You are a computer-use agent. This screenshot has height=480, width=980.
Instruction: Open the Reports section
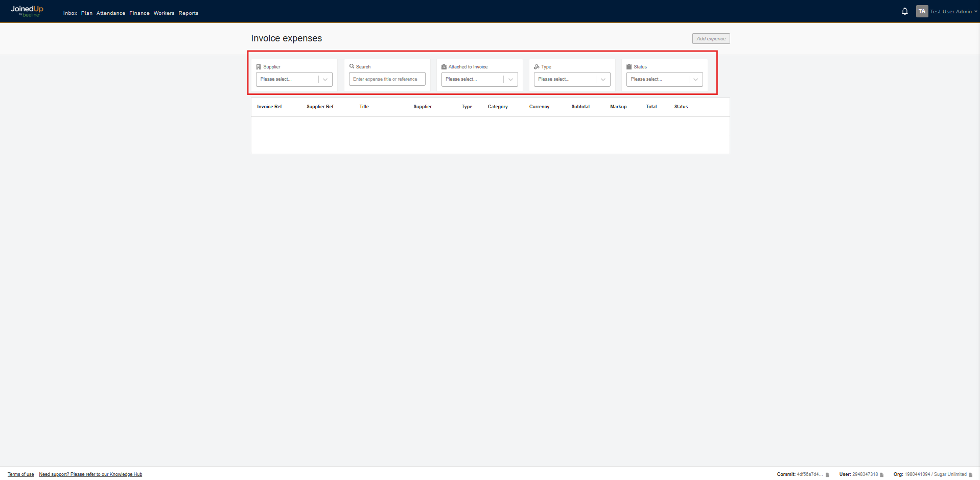(189, 13)
